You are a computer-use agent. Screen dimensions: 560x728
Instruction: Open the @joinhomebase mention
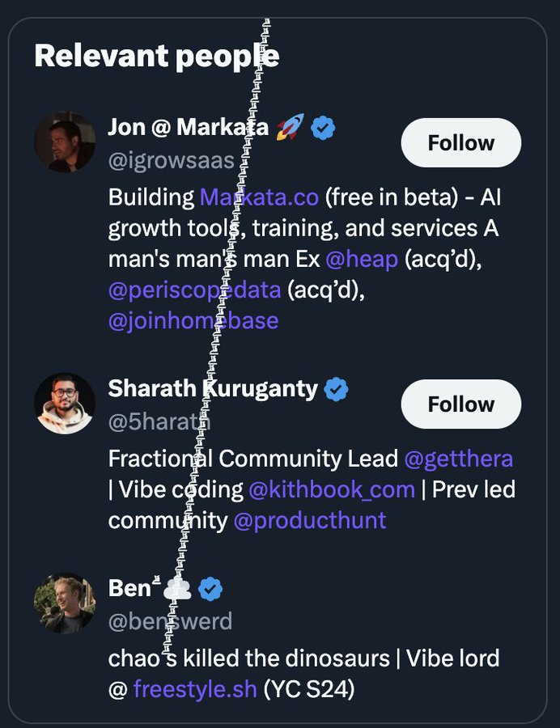point(193,320)
